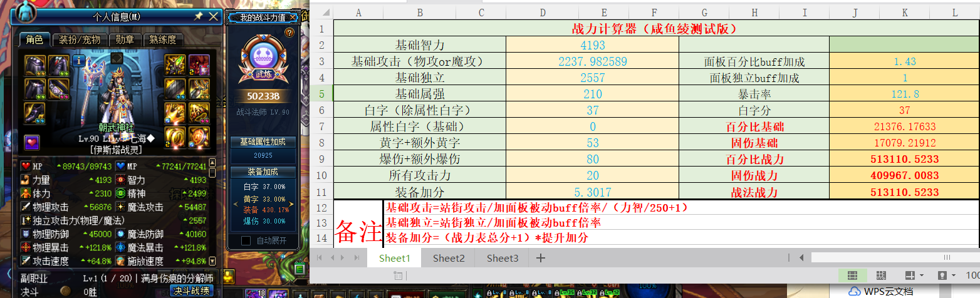The height and width of the screenshot is (298, 980).
Task: Click the 备注 note cell
Action: coord(358,224)
